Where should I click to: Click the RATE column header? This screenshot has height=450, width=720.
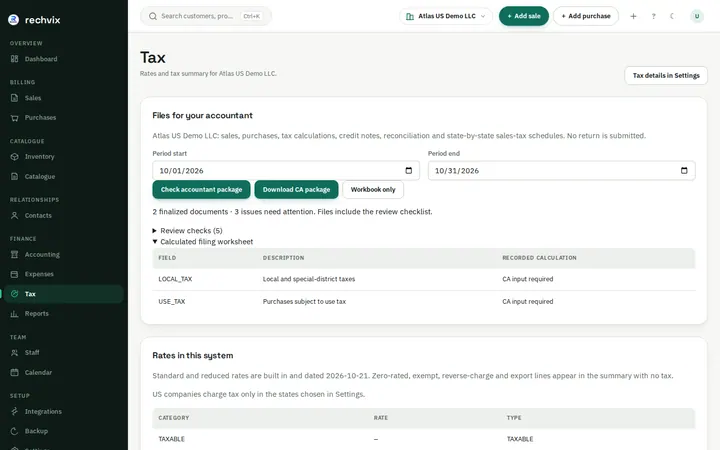[381, 418]
